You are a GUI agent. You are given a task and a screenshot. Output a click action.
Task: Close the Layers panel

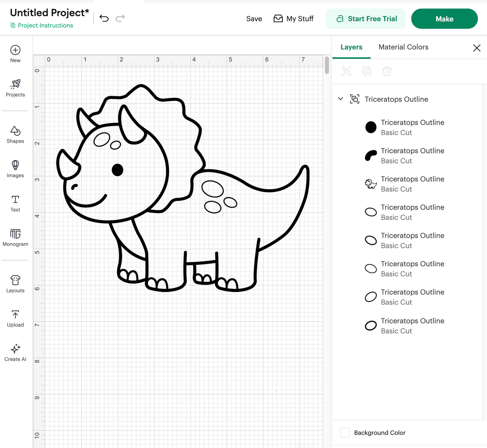click(477, 48)
